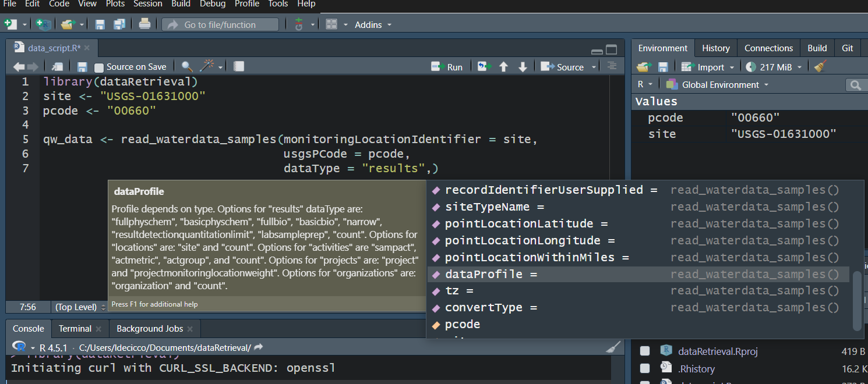Clear the environment with the broom icon
Viewport: 868px width, 384px height.
(x=820, y=67)
